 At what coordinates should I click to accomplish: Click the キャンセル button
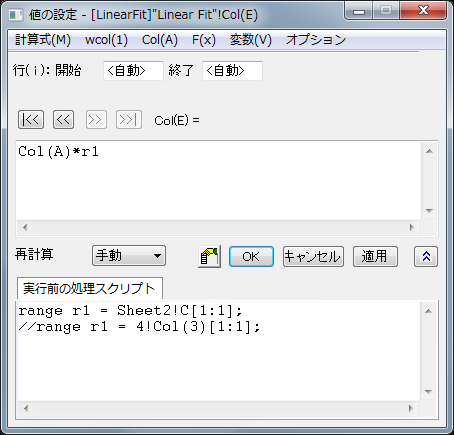click(313, 257)
